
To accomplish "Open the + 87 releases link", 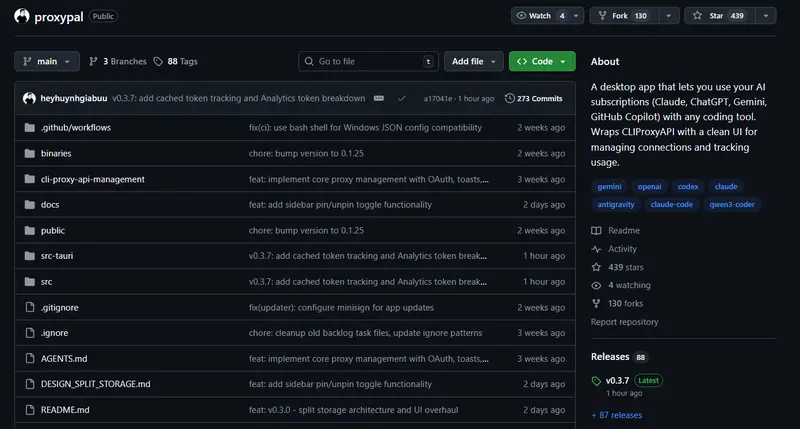I will point(616,415).
